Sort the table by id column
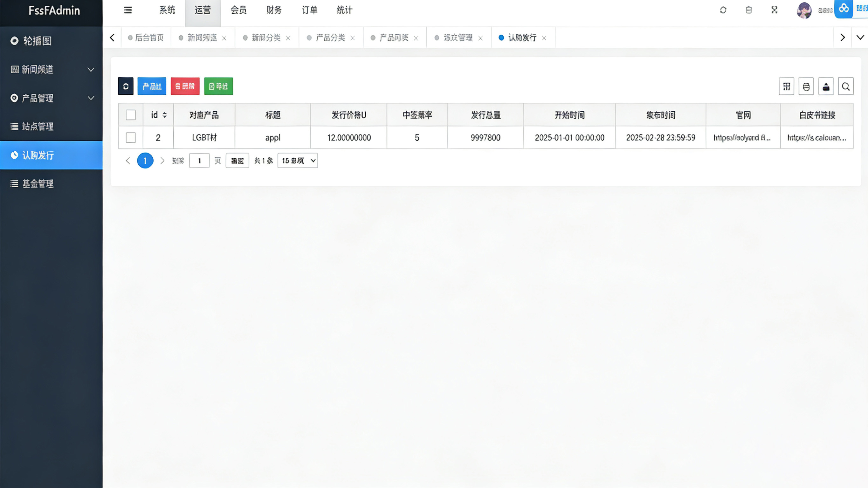868x488 pixels. pyautogui.click(x=164, y=115)
